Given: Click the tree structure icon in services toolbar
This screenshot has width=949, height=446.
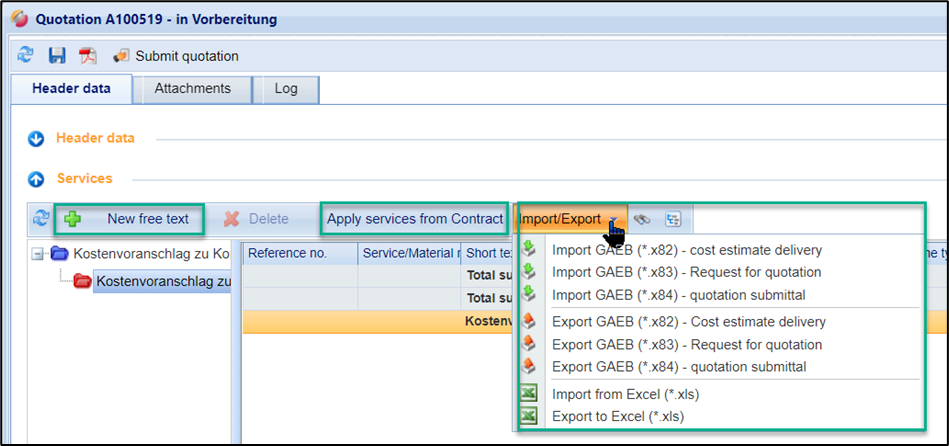Looking at the screenshot, I should tap(672, 219).
